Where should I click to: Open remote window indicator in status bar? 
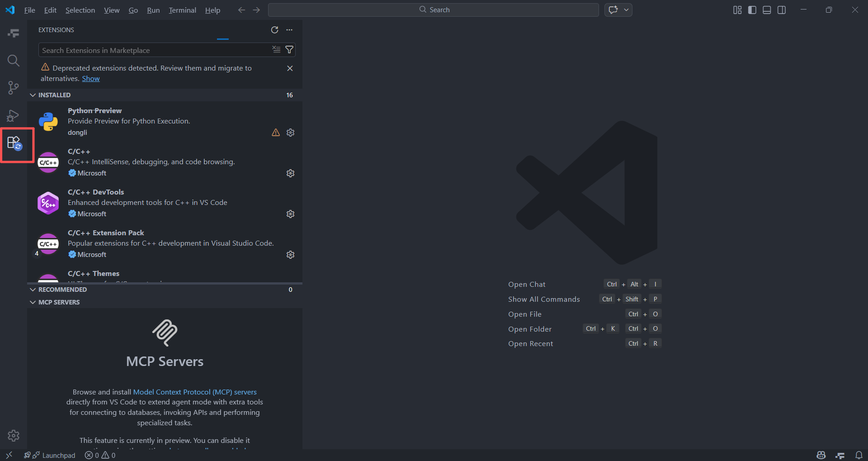(9, 455)
